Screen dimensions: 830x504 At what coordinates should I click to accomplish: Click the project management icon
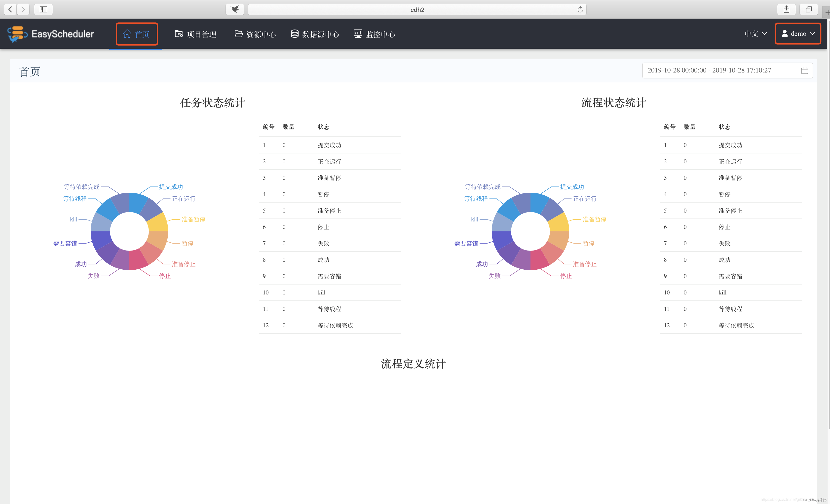pyautogui.click(x=179, y=34)
